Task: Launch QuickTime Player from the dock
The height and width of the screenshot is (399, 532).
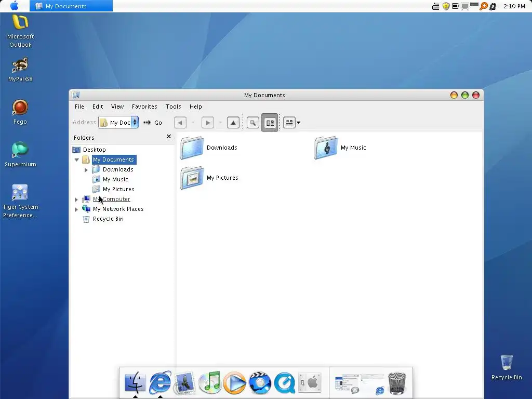Action: point(284,383)
